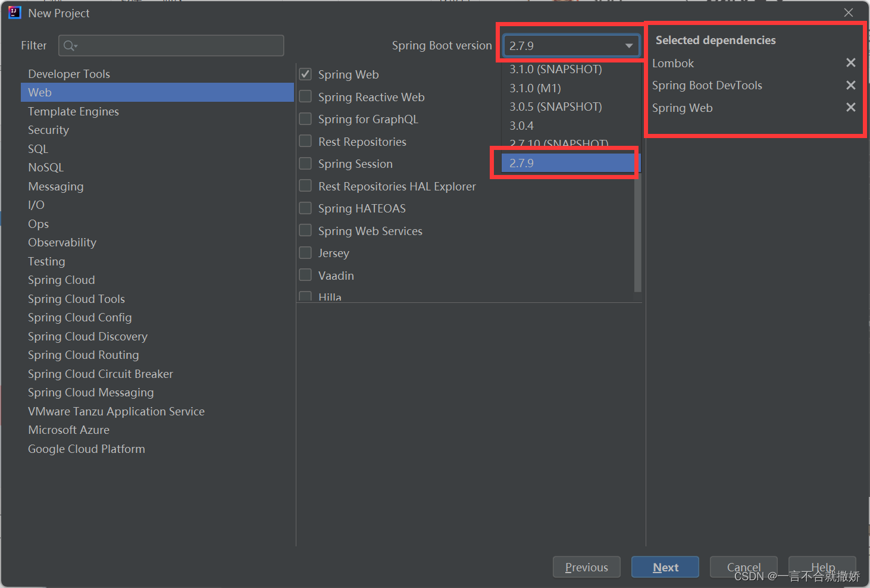
Task: Enable Spring Reactive Web dependency
Action: [305, 96]
